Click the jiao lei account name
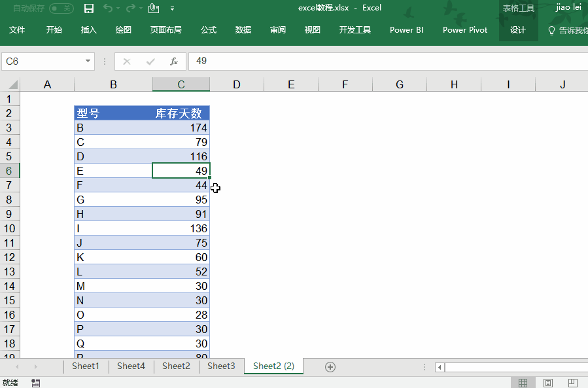This screenshot has width=588, height=388. (568, 7)
